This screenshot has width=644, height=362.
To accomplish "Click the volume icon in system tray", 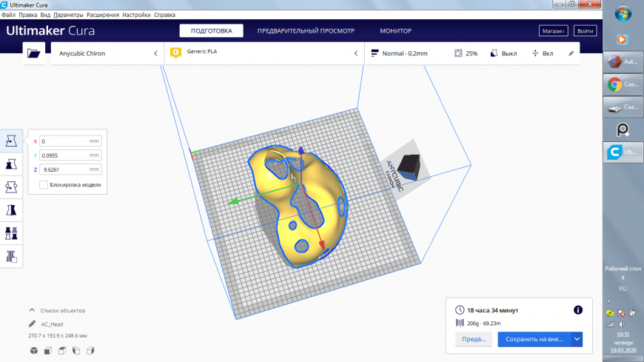I will [621, 324].
